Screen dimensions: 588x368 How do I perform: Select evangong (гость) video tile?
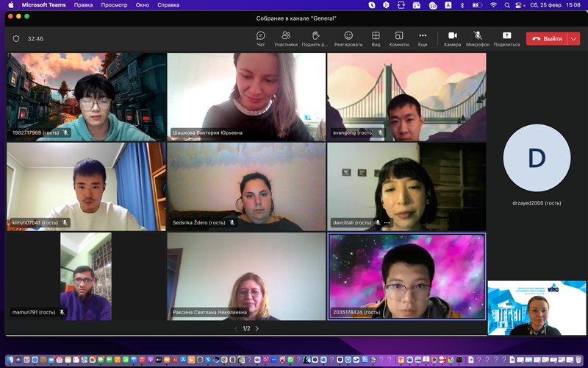(406, 97)
